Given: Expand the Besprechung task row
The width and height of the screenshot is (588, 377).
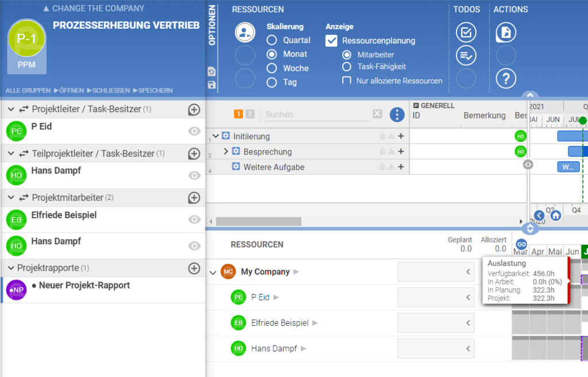Looking at the screenshot, I should [x=226, y=152].
